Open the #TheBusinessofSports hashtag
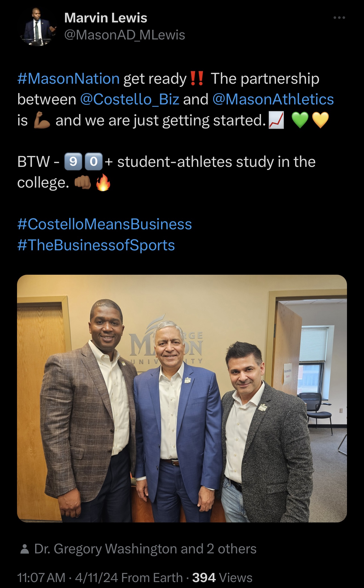This screenshot has width=364, height=588. click(x=96, y=245)
